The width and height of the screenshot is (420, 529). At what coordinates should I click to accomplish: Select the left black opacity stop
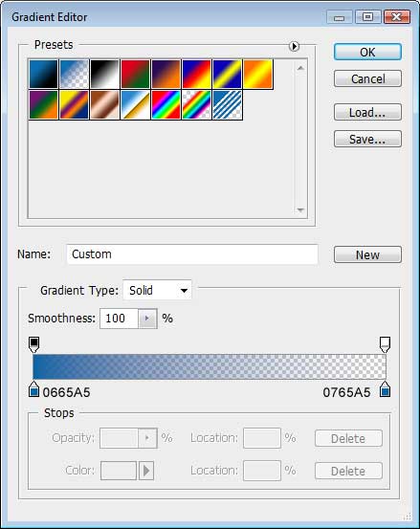(34, 344)
